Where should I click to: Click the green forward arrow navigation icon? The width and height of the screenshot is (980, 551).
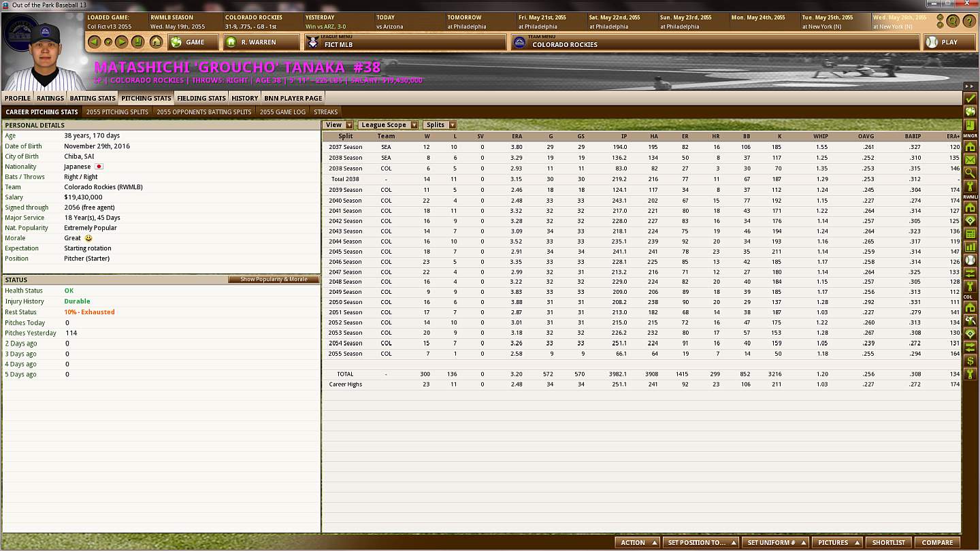point(122,42)
